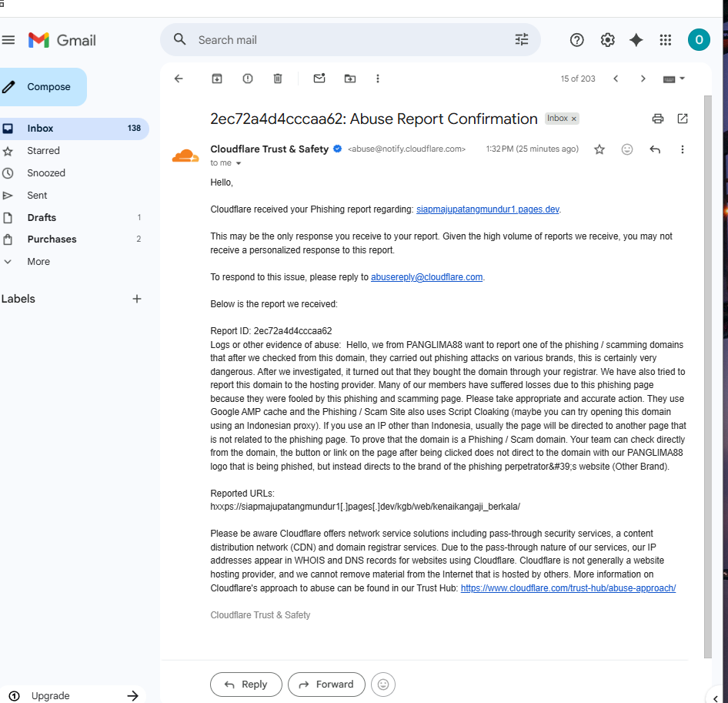
Task: Click the Upgrade storage button
Action: 75,695
